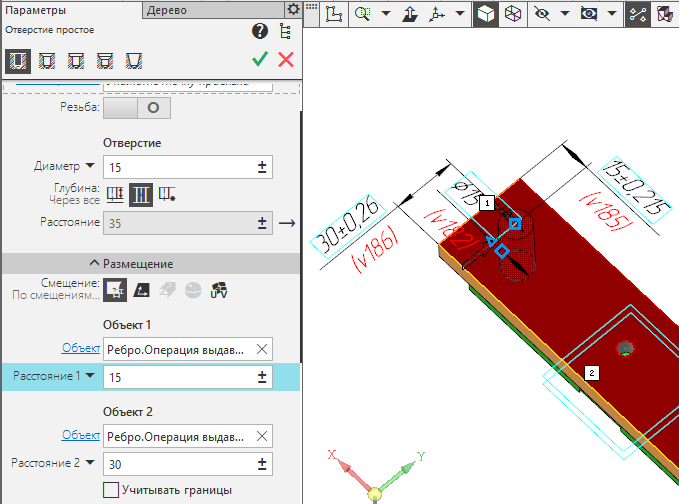Choose UV surface placement icon
Image resolution: width=679 pixels, height=504 pixels.
(219, 290)
